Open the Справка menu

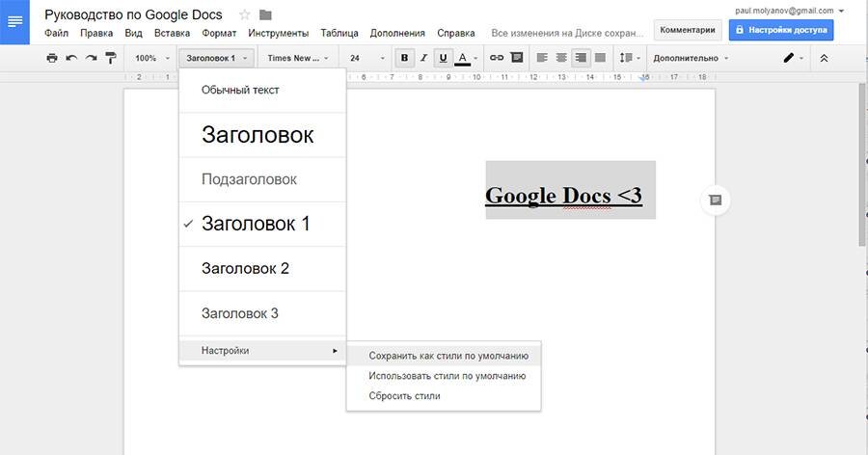(455, 33)
